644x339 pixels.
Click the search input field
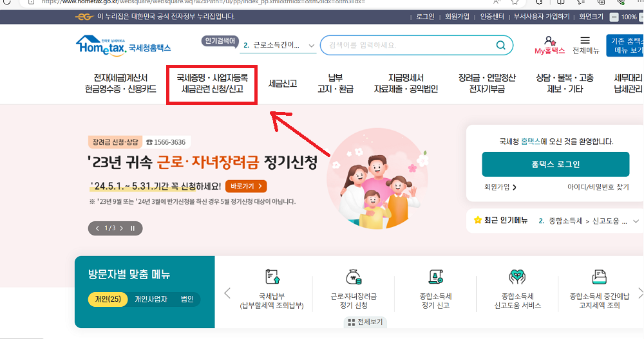(x=411, y=45)
